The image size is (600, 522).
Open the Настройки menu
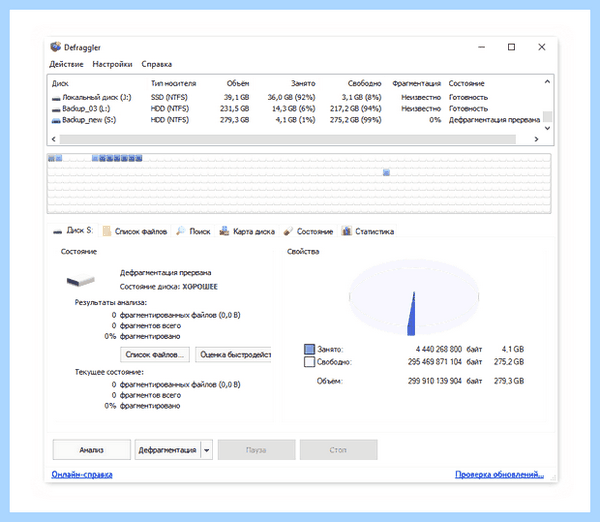coord(112,64)
